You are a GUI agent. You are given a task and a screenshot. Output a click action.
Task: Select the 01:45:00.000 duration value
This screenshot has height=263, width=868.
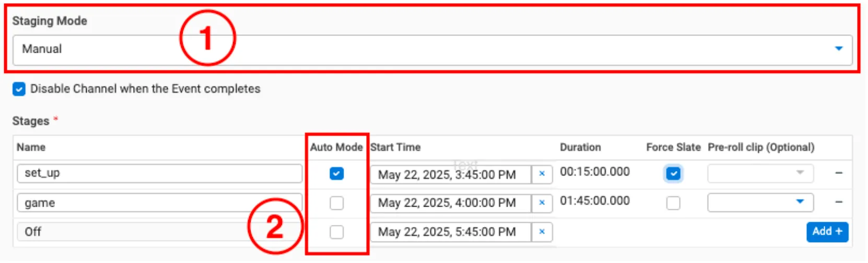tap(595, 201)
